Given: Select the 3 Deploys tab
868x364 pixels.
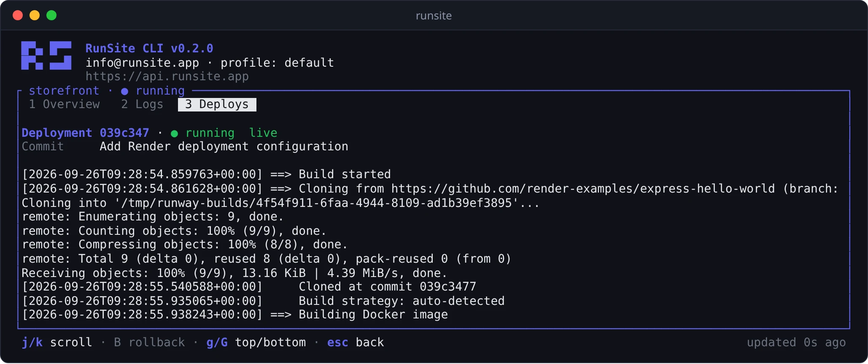Looking at the screenshot, I should pos(217,104).
